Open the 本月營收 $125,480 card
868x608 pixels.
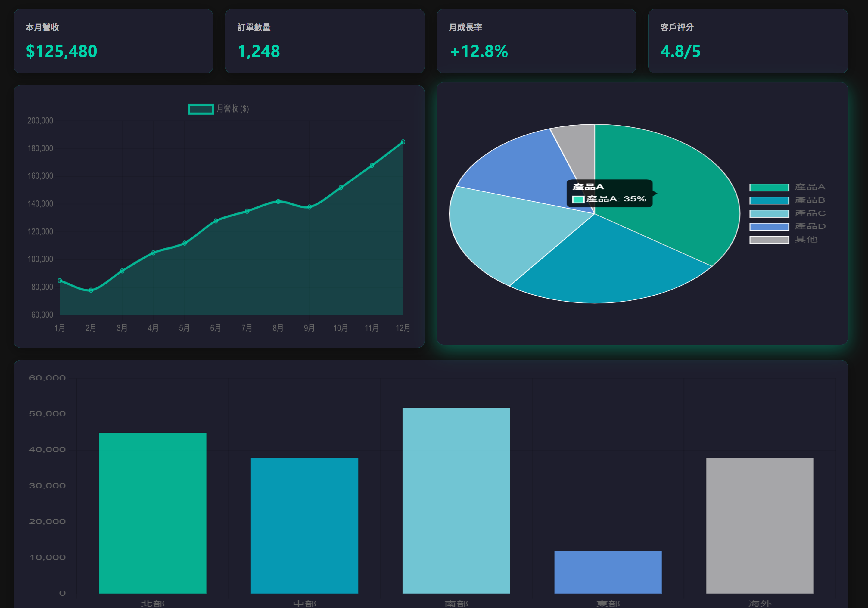coord(113,41)
